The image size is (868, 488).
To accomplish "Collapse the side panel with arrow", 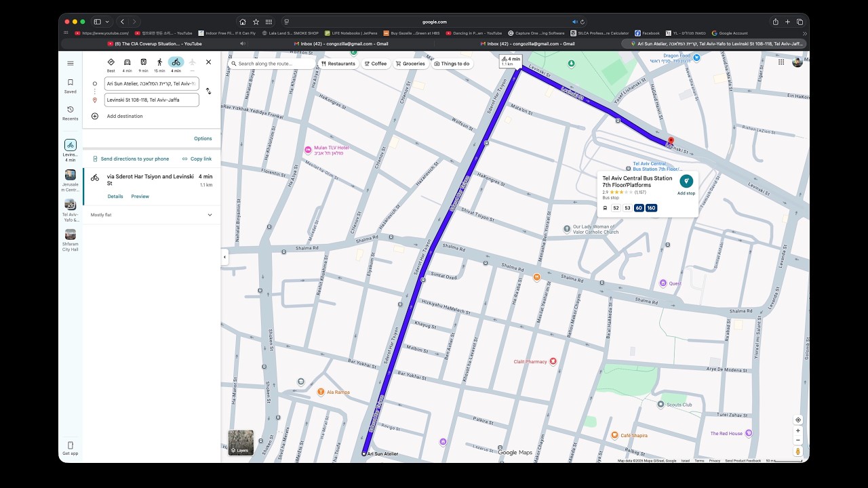I will (x=224, y=257).
